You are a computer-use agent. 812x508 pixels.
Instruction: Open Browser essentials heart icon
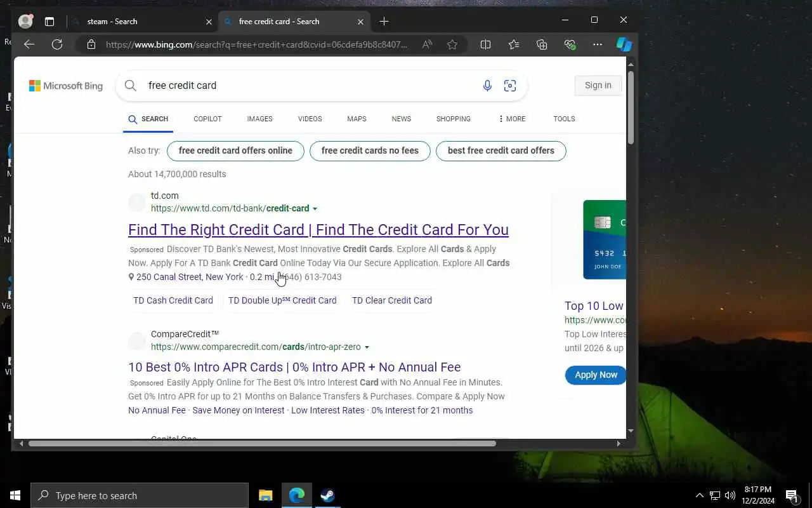click(570, 44)
